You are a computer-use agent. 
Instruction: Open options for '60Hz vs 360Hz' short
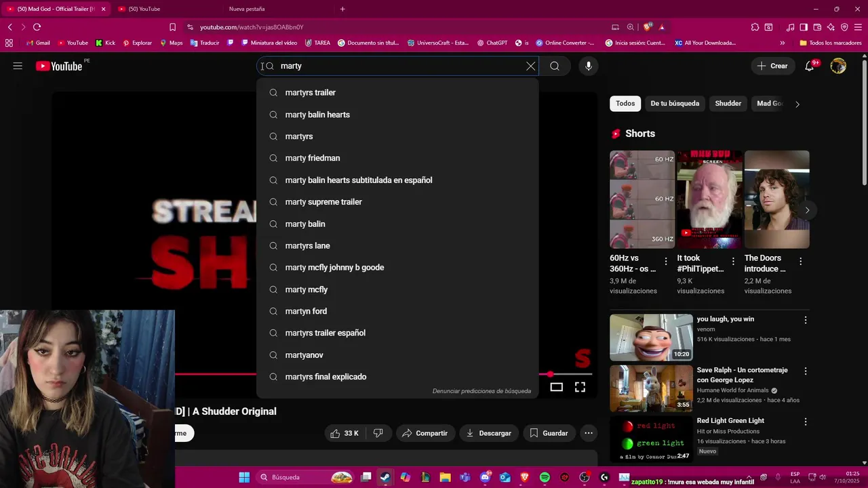coord(666,261)
